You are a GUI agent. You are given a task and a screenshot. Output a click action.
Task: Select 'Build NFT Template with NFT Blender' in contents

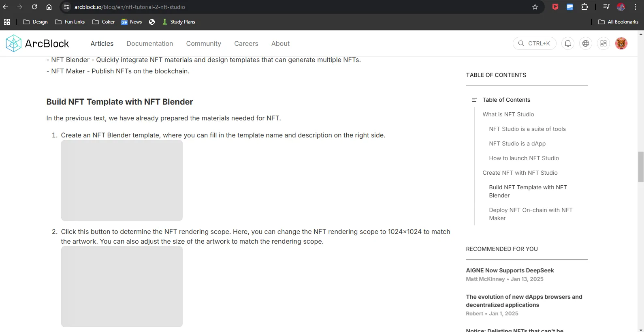pos(528,191)
